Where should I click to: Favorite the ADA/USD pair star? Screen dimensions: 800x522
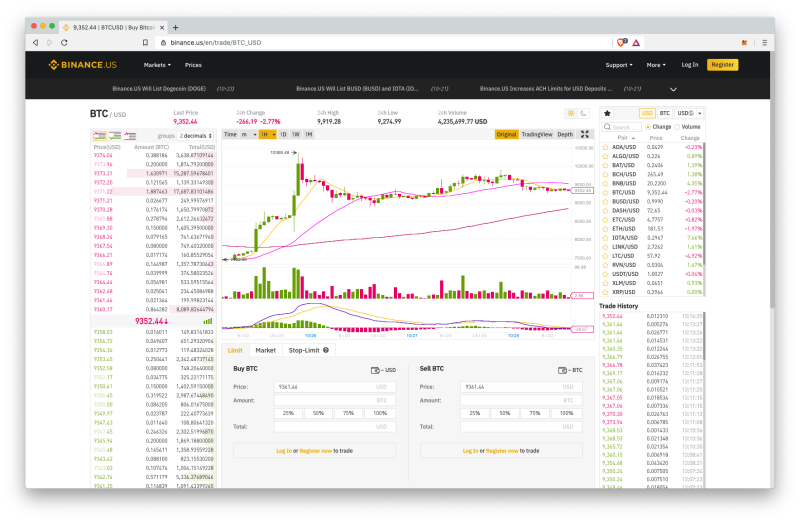pos(606,147)
